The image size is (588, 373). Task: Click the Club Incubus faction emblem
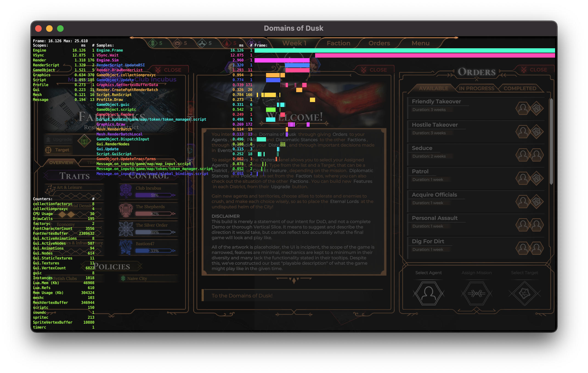[126, 191]
